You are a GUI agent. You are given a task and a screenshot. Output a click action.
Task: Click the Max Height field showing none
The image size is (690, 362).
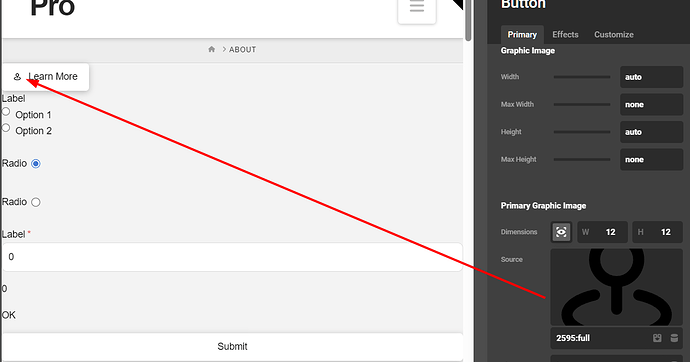click(x=651, y=160)
